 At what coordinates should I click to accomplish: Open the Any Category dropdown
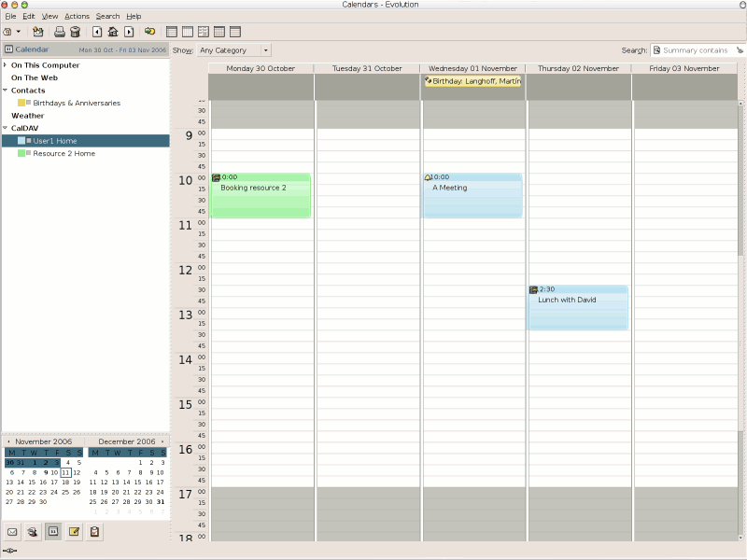[234, 50]
